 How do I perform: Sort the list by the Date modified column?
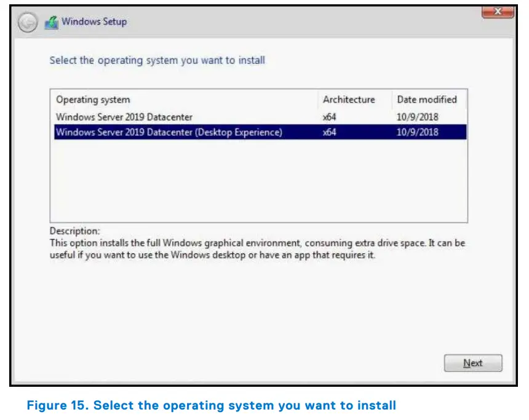(x=427, y=100)
